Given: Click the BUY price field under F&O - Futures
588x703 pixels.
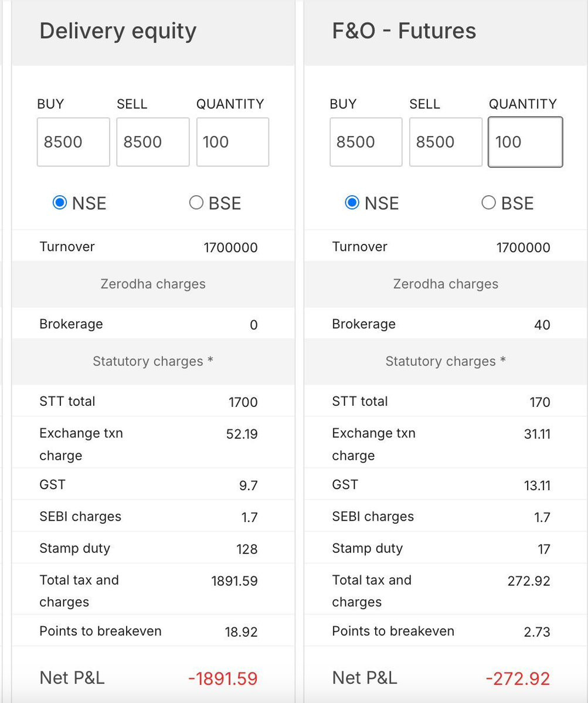Looking at the screenshot, I should [365, 142].
